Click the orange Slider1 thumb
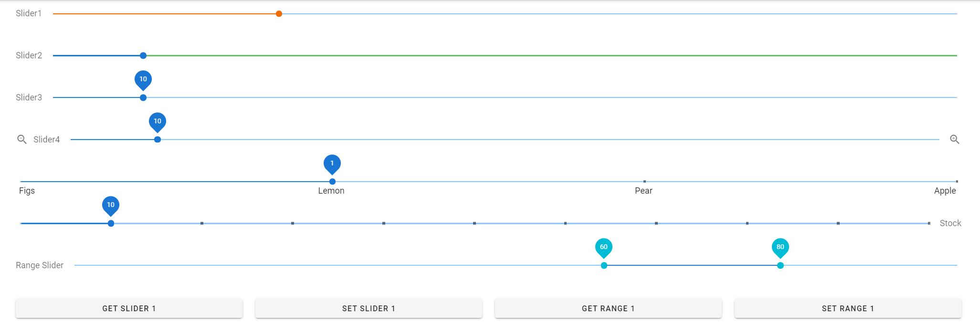The height and width of the screenshot is (327, 980). (x=279, y=14)
